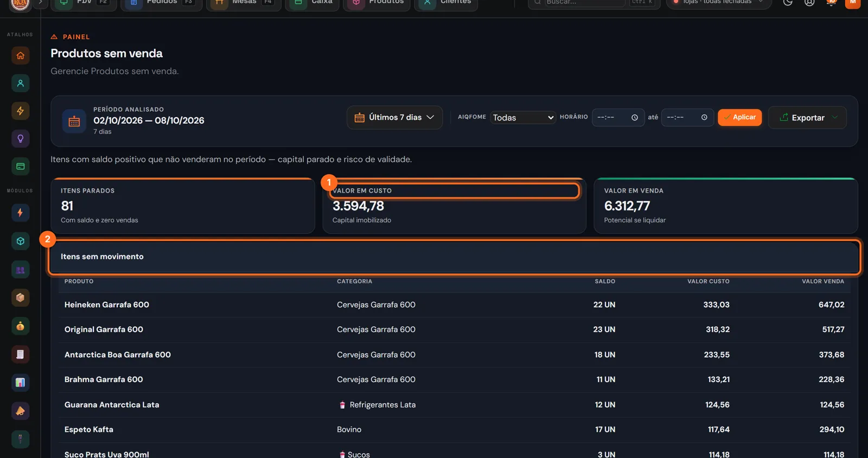Set the end time field after 'até'
The height and width of the screenshot is (458, 868).
tap(687, 117)
